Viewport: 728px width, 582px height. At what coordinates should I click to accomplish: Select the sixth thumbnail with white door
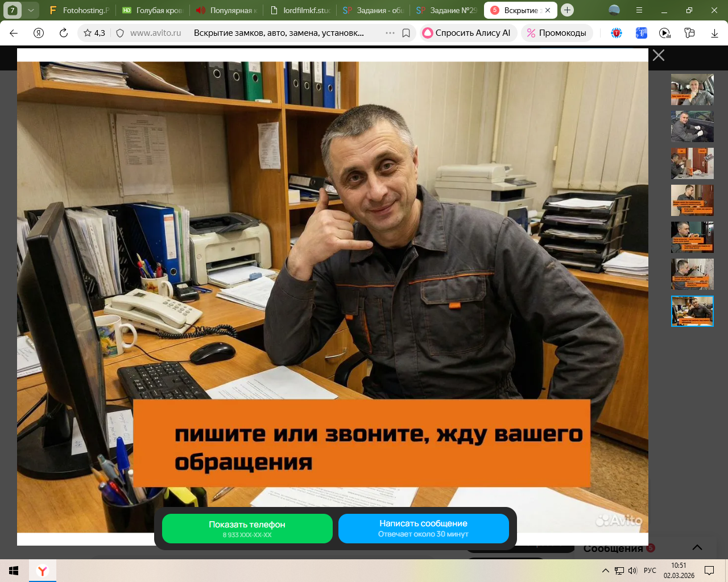(x=692, y=274)
